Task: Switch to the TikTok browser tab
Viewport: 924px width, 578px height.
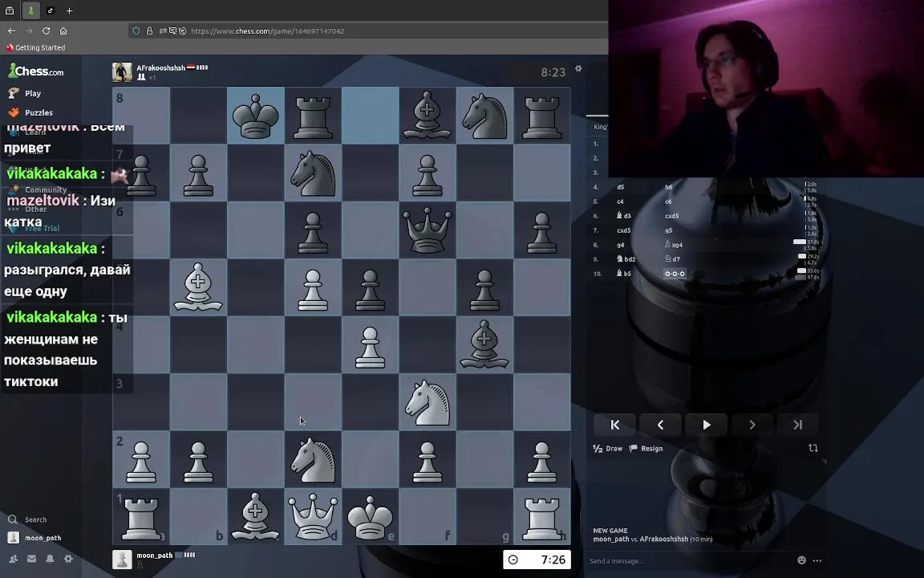Action: coord(50,10)
